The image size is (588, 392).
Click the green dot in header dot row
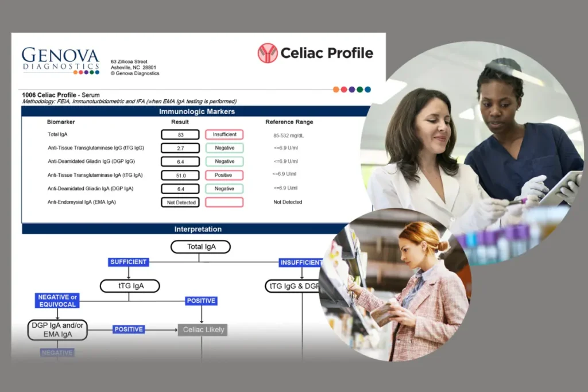point(359,90)
